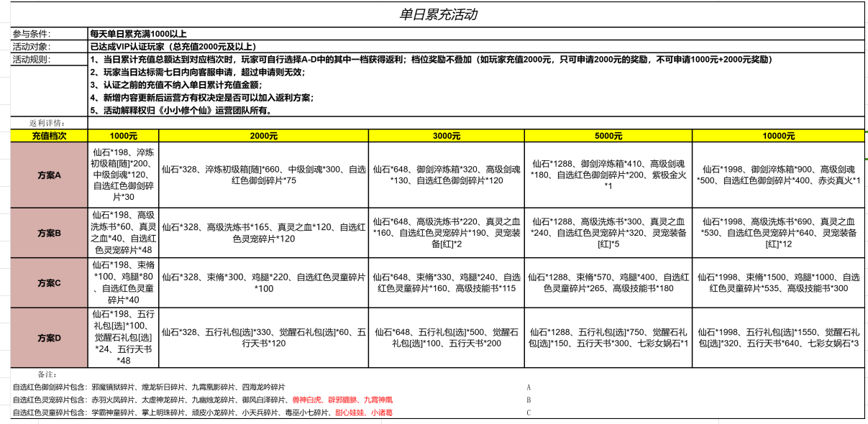Screen dimensions: 868x424
Task: Select the title cell 单日累充活动
Action: [437, 14]
